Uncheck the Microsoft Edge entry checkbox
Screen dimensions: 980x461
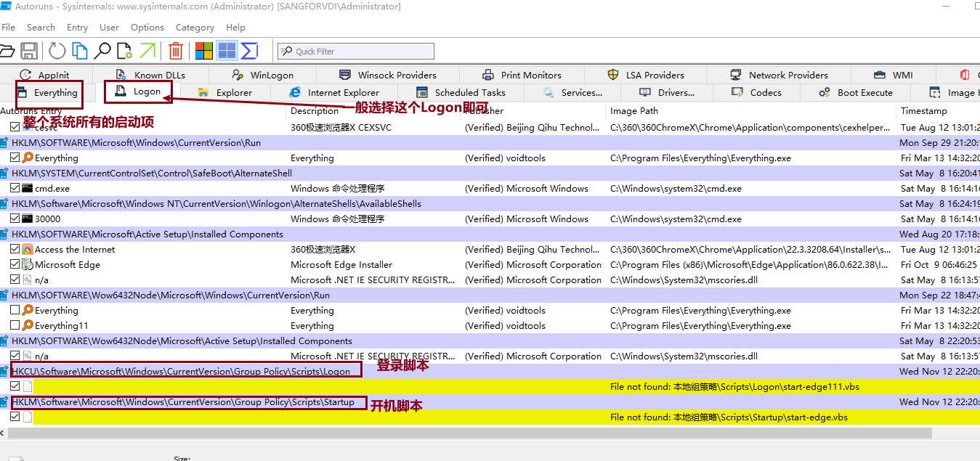coord(15,265)
